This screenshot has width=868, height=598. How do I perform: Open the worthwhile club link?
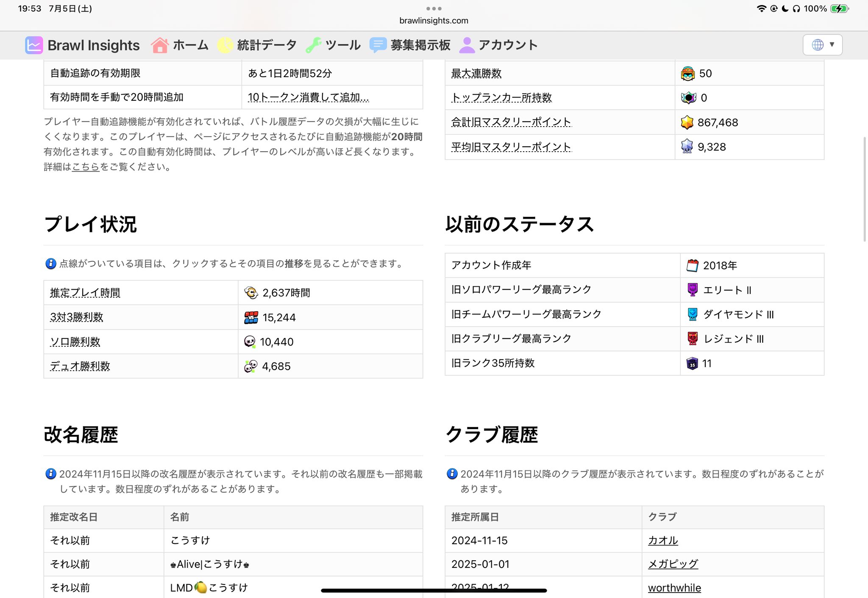click(x=674, y=588)
